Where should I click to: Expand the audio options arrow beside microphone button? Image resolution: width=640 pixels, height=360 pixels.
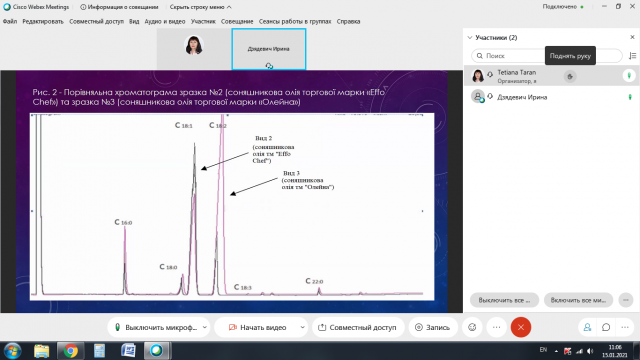(205, 327)
